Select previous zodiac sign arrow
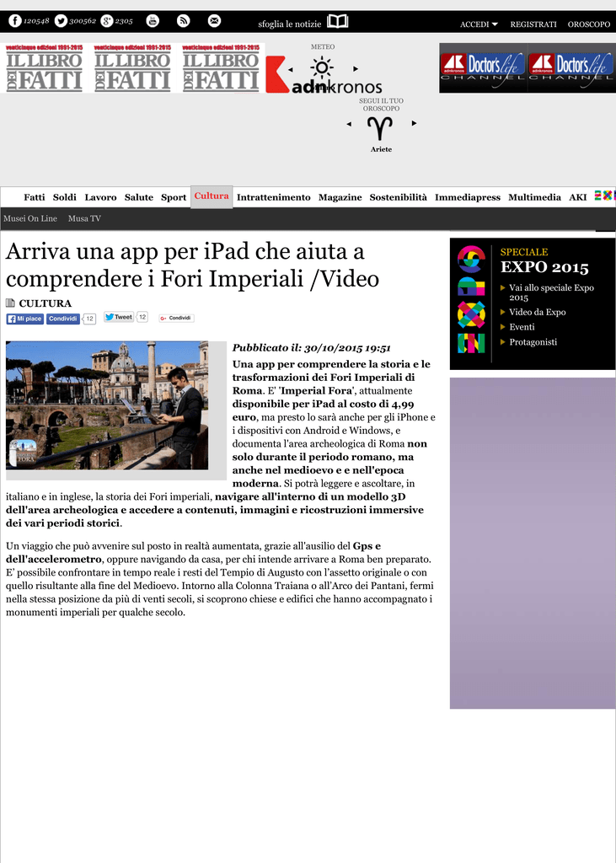The image size is (616, 863). coord(349,124)
